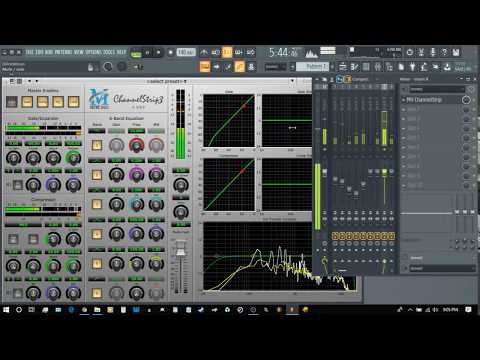
Task: Open the FILE menu
Action: click(x=29, y=52)
